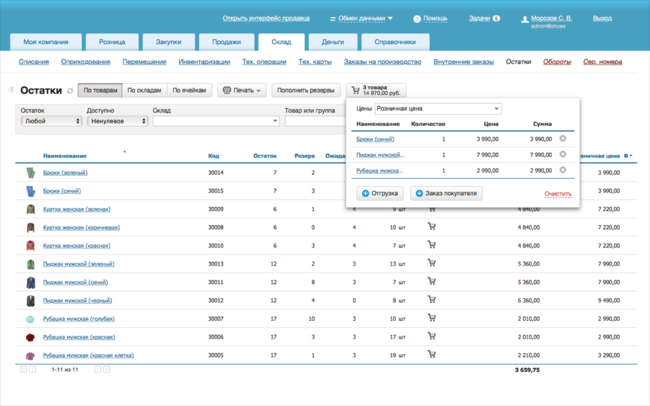The image size is (650, 406).
Task: Open the Розничная цена price type dropdown
Action: (x=438, y=108)
